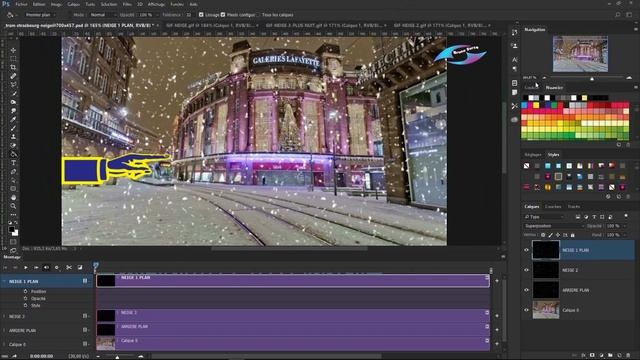The image size is (640, 360).
Task: Toggle the layer filter on/off switch
Action: 626,216
